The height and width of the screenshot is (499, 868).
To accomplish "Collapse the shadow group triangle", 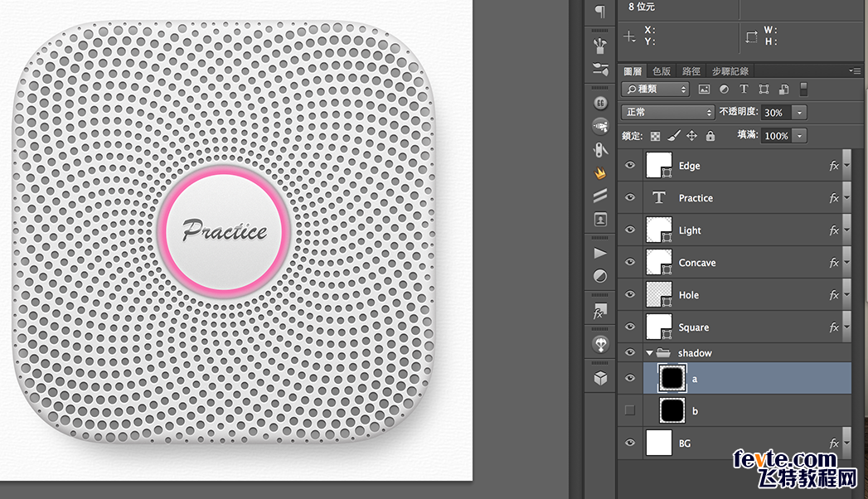I will (x=649, y=352).
